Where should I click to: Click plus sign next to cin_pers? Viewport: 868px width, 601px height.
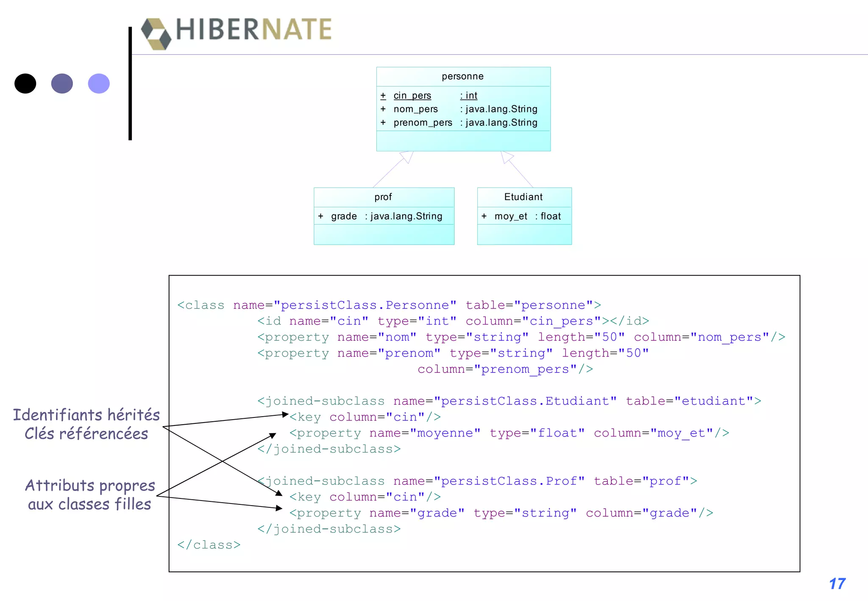click(x=383, y=96)
